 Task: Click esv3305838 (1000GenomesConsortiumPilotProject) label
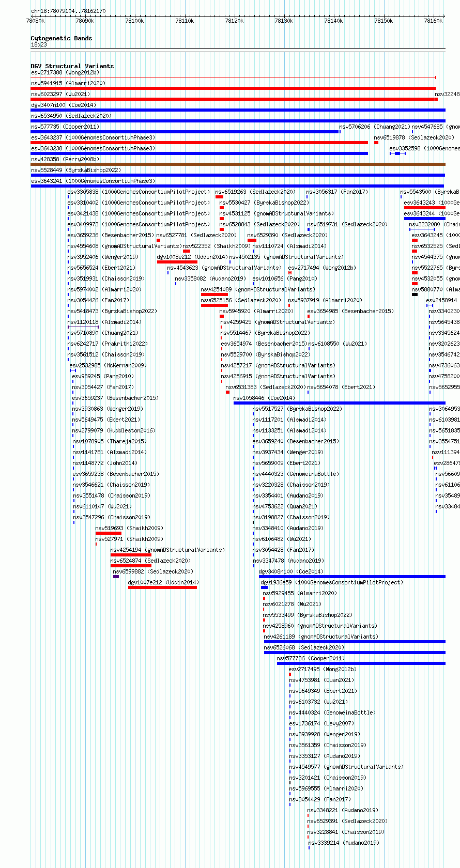(139, 192)
